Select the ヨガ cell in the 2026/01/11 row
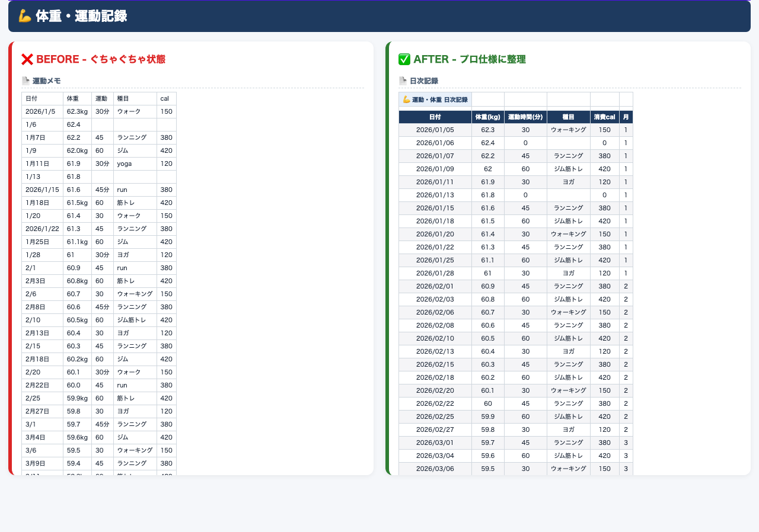The image size is (759, 532). point(569,182)
